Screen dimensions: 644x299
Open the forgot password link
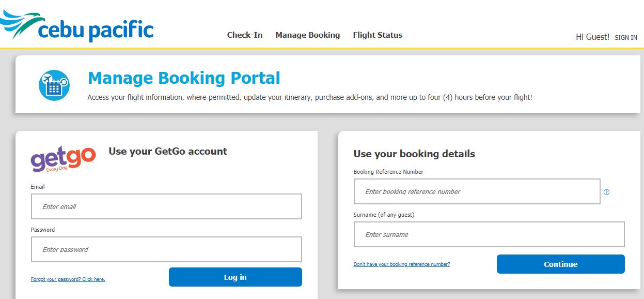point(68,279)
